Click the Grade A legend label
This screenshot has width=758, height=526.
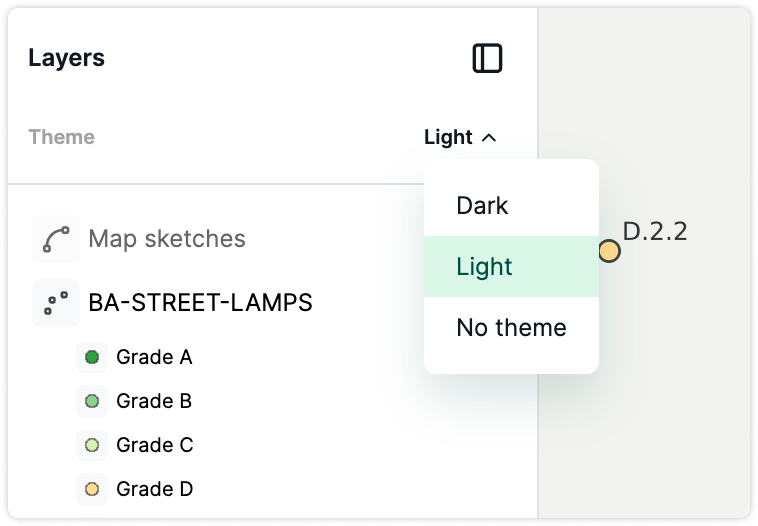click(154, 357)
